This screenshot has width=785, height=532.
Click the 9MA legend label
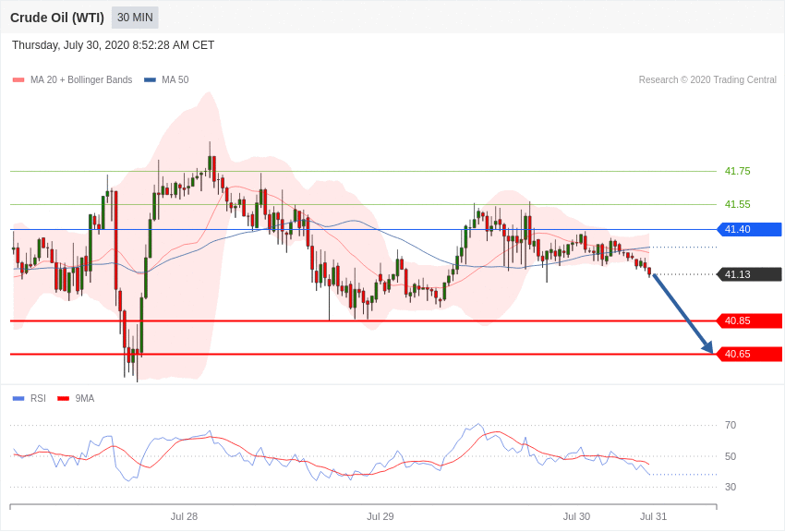click(x=85, y=398)
